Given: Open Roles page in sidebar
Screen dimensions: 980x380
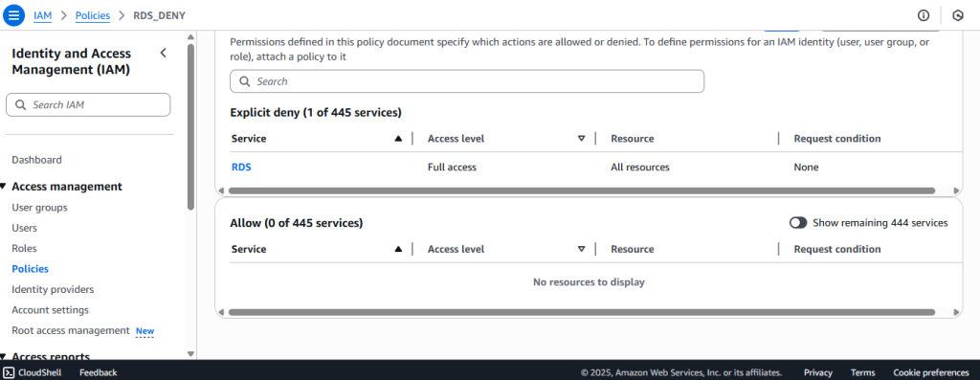Looking at the screenshot, I should [x=24, y=249].
